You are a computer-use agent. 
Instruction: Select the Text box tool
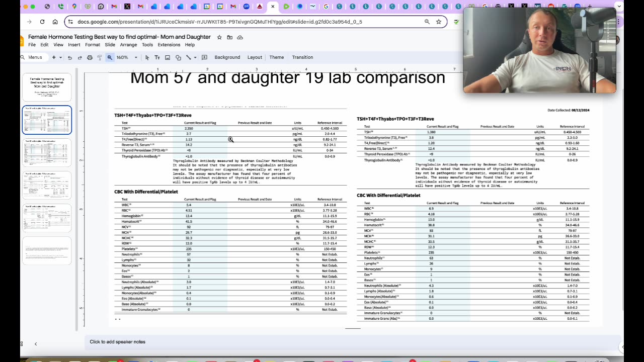(157, 57)
